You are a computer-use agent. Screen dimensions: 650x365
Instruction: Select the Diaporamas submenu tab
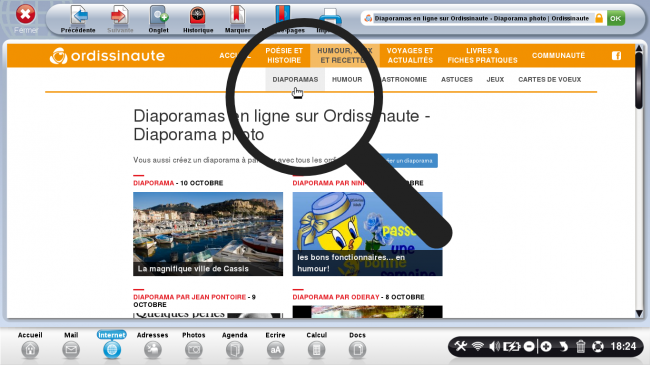[x=295, y=79]
